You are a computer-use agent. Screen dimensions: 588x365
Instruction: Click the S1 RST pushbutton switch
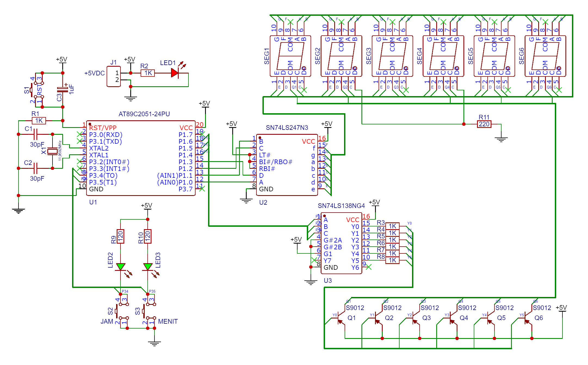pos(37,90)
